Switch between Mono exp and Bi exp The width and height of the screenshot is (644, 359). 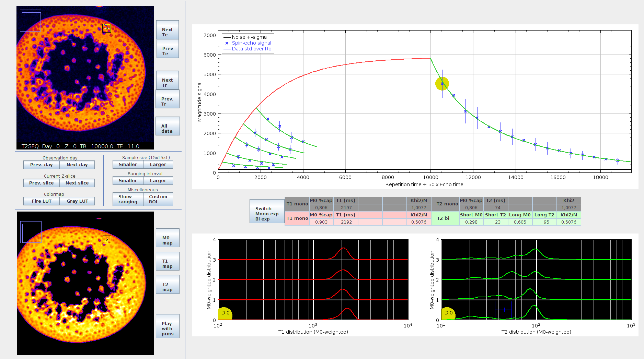click(267, 211)
